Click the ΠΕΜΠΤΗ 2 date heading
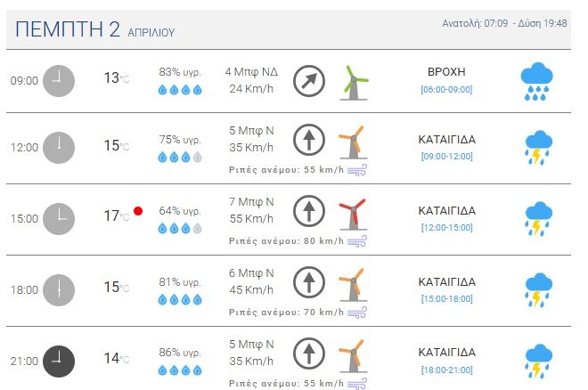This screenshot has height=390, width=588. (x=67, y=29)
